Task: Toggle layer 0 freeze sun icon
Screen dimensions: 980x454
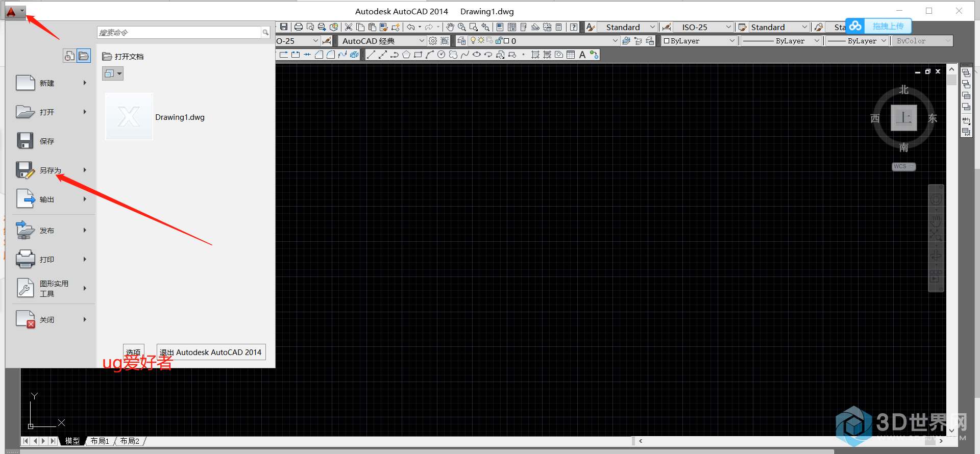Action: coord(481,40)
